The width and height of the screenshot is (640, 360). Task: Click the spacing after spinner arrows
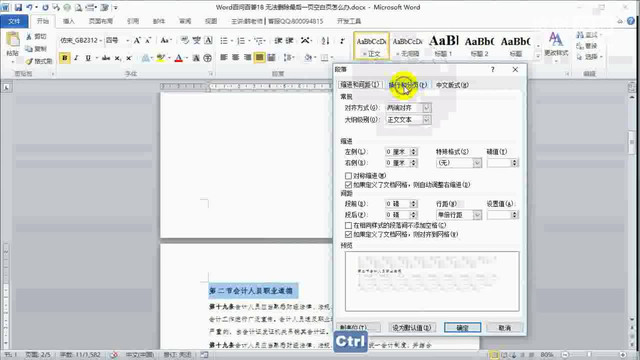point(413,215)
